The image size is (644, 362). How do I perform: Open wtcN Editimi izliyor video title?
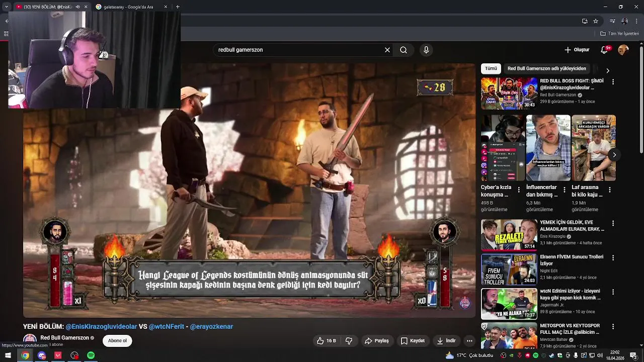click(x=571, y=294)
